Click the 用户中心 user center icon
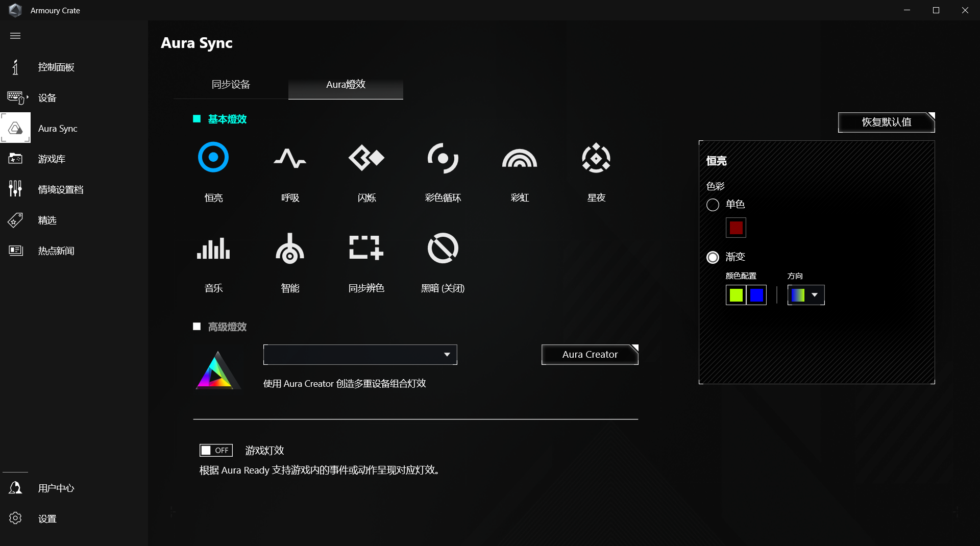 (x=15, y=488)
